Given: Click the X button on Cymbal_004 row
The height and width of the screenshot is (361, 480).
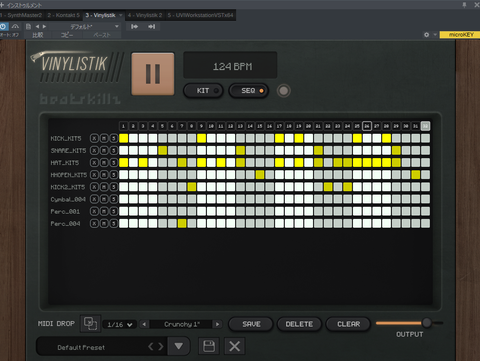Looking at the screenshot, I should coord(94,199).
